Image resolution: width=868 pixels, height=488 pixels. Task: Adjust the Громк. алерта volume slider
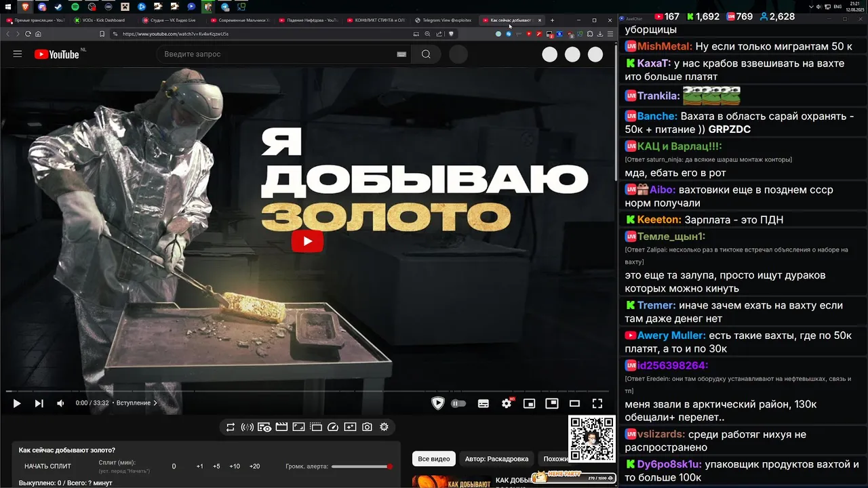point(361,466)
